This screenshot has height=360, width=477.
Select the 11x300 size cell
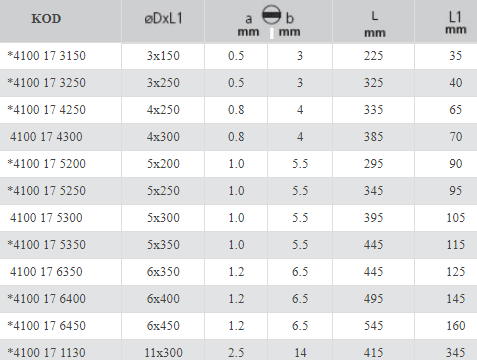tap(163, 353)
